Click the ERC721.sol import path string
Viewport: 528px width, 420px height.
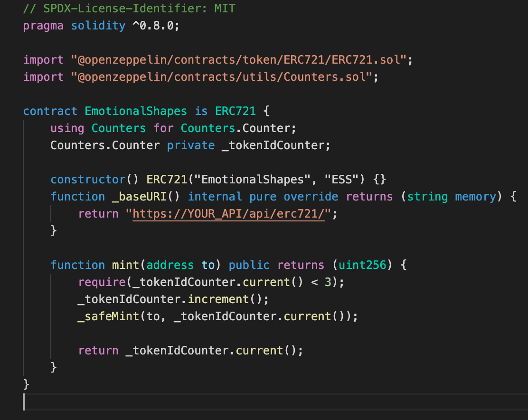pyautogui.click(x=238, y=60)
